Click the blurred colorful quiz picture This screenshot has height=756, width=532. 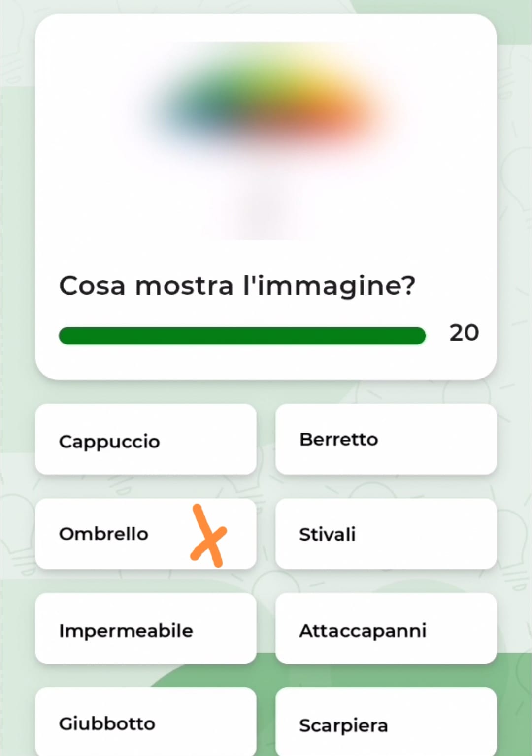pyautogui.click(x=266, y=140)
